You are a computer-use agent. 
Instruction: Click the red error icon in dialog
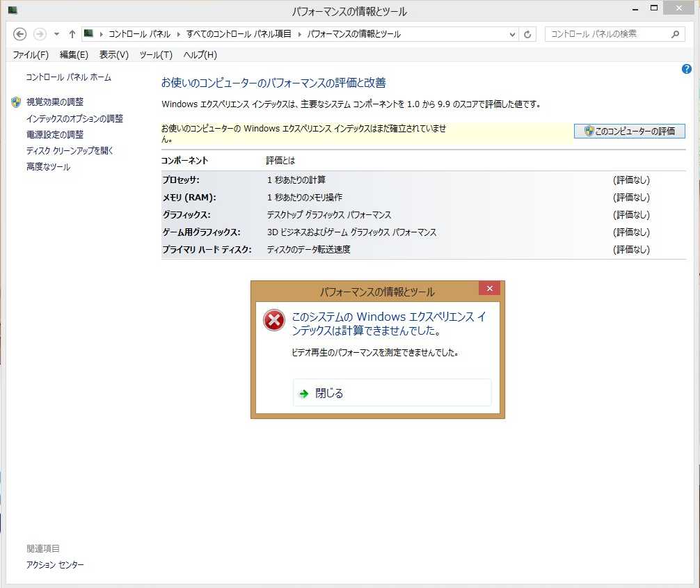coord(273,320)
